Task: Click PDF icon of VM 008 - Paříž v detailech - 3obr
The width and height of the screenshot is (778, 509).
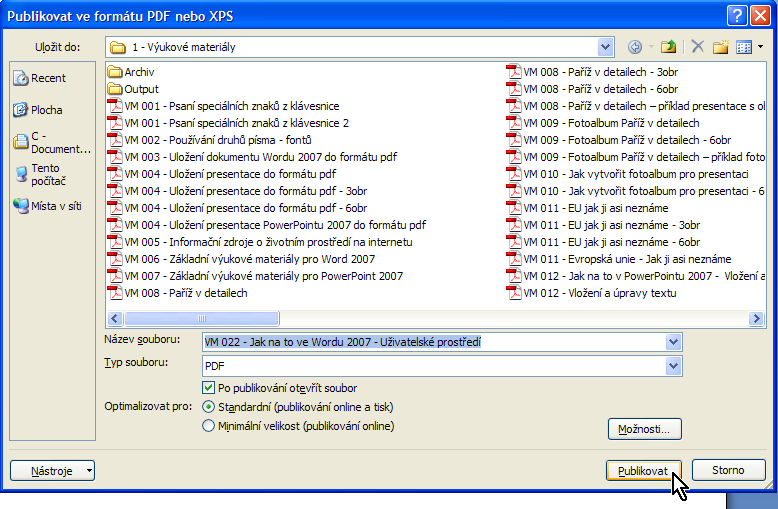Action: coord(514,72)
